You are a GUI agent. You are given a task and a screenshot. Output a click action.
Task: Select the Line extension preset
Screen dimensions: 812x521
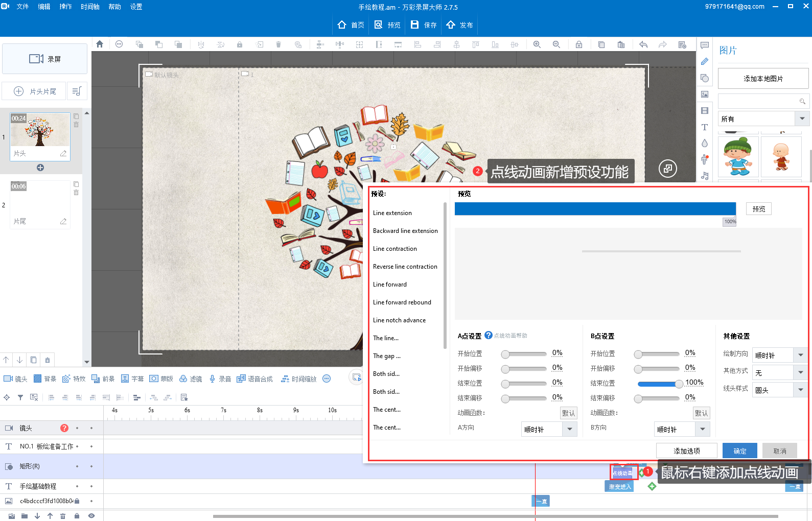(392, 213)
